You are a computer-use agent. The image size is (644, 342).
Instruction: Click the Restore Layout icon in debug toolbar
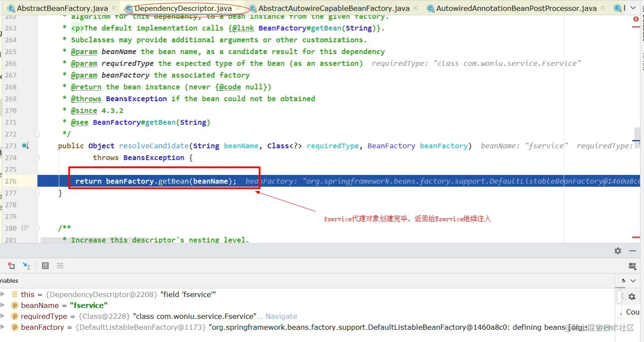[632, 266]
